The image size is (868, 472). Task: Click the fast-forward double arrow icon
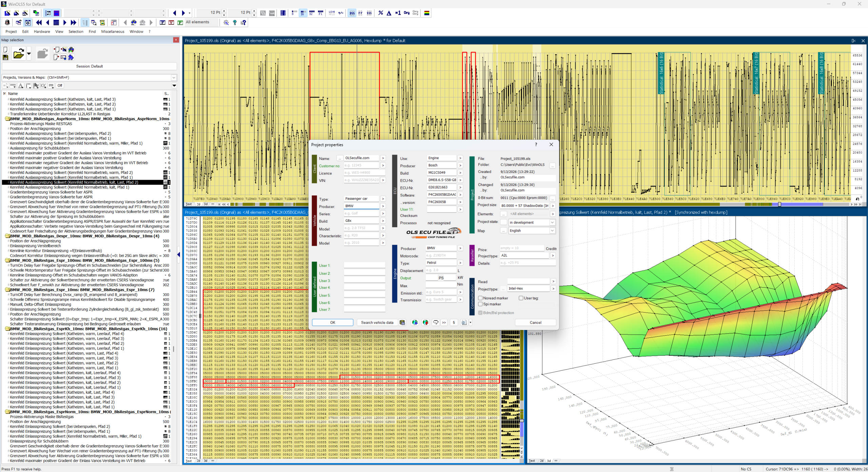pos(74,22)
